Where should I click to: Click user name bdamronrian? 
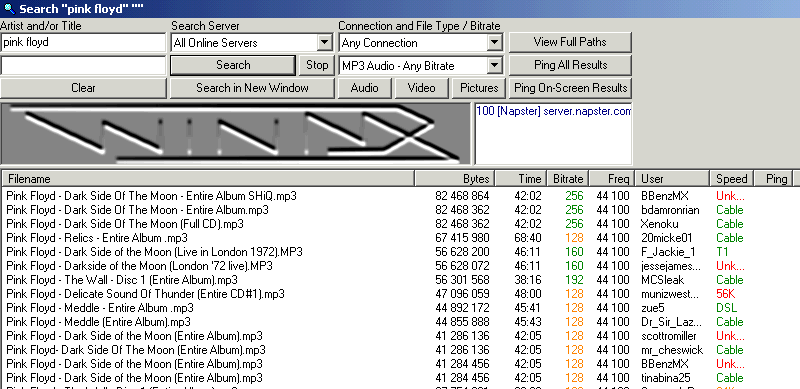tap(670, 210)
